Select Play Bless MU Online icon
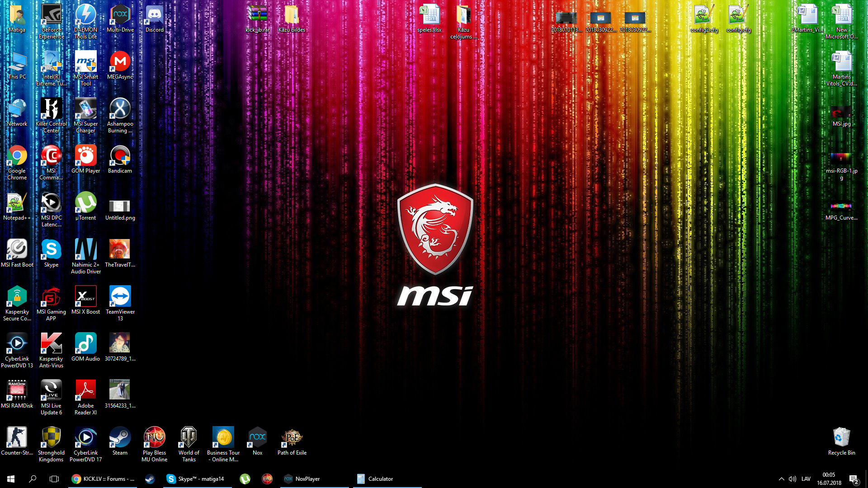Viewport: 868px width, 488px height. (x=154, y=444)
